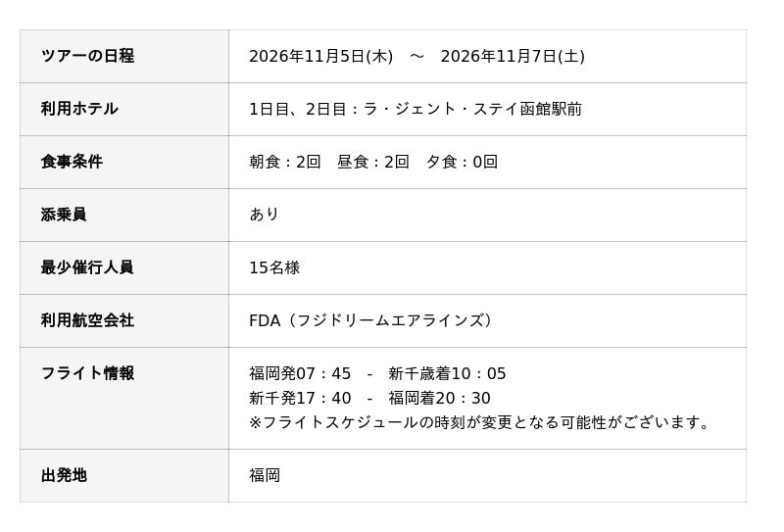Click the end date 2026年11月7日(土)

513,57
